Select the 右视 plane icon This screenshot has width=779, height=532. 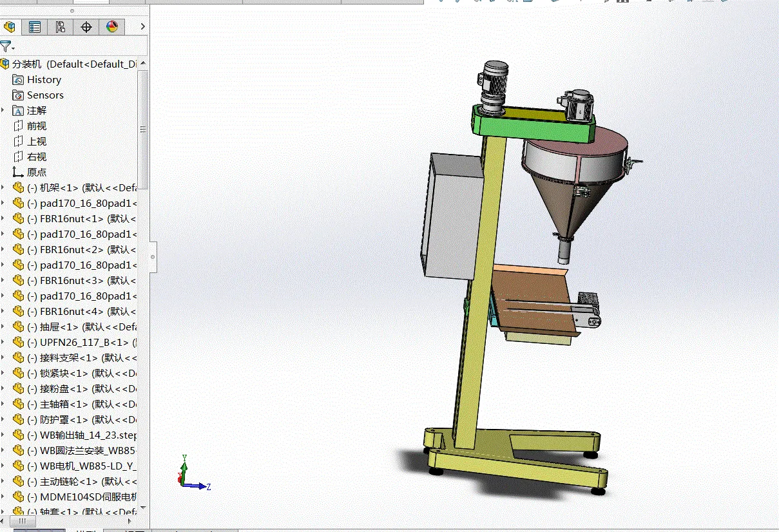click(x=18, y=157)
